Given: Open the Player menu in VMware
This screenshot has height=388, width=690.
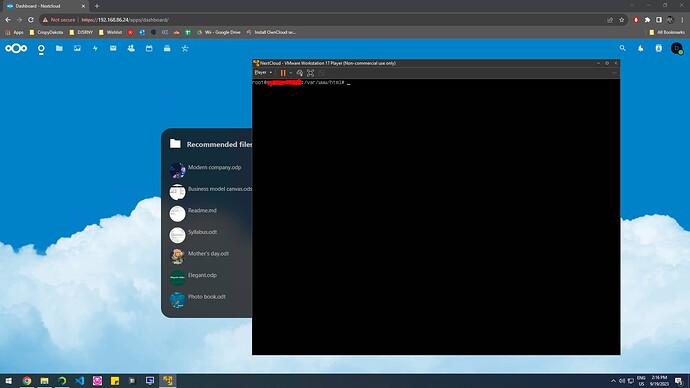Looking at the screenshot, I should (263, 73).
